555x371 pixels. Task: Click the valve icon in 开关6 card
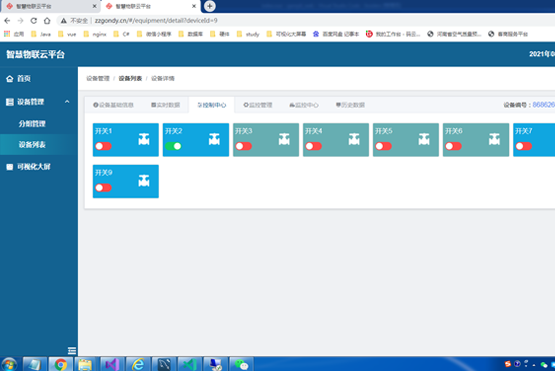(x=494, y=139)
